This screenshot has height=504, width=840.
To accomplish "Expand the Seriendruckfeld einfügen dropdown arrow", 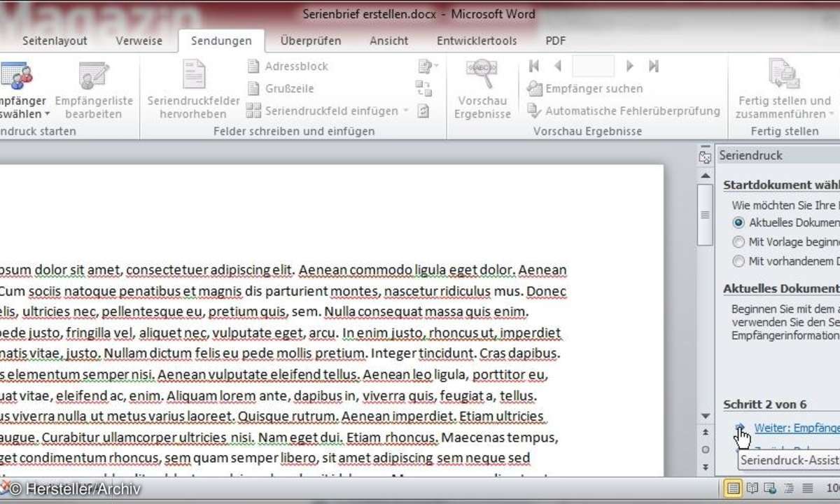I will (405, 111).
